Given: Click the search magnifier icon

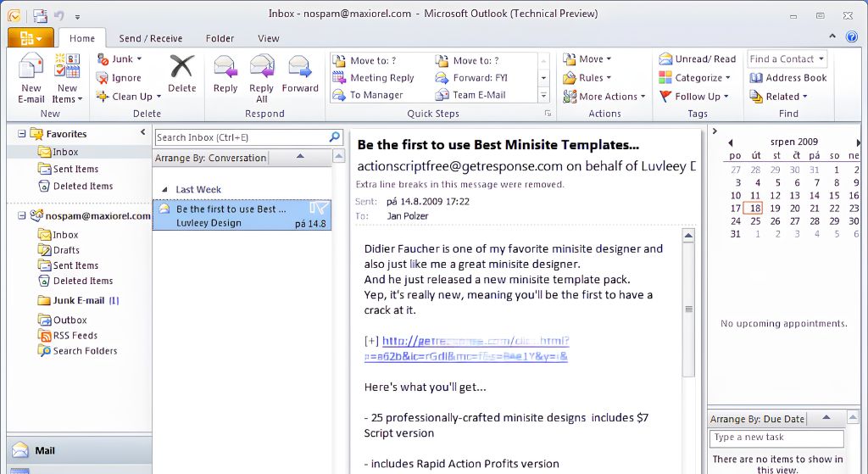Looking at the screenshot, I should 334,137.
